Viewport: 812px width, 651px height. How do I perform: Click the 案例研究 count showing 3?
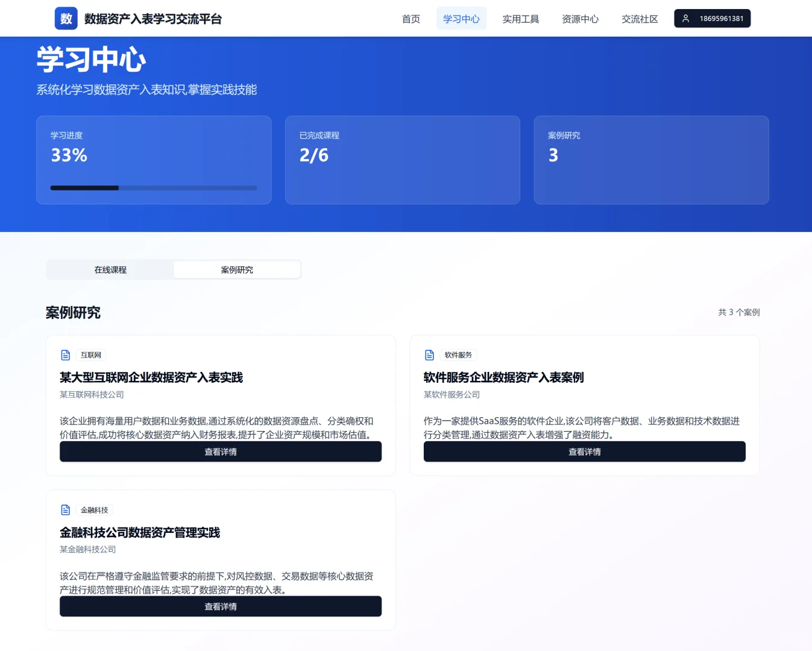click(650, 160)
